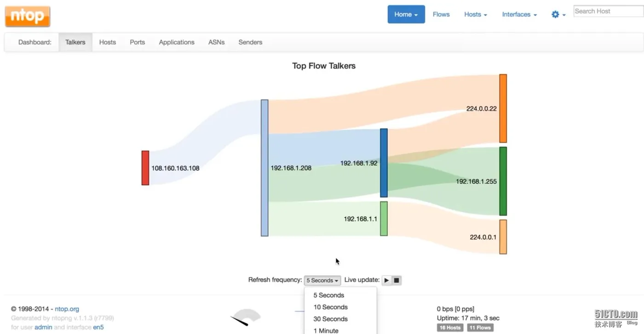Select 30 Seconds refresh option

click(330, 319)
